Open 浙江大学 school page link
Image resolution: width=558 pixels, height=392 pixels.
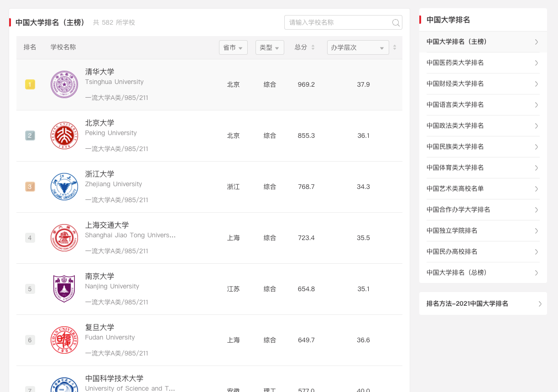(x=99, y=174)
